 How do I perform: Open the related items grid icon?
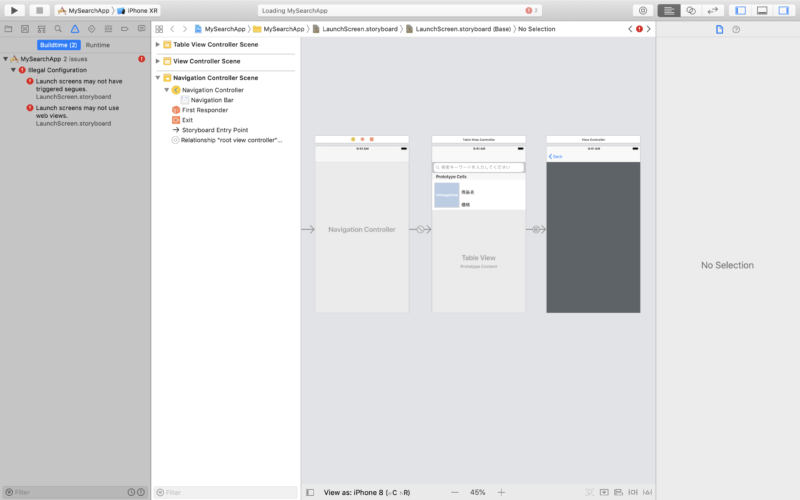[x=159, y=29]
